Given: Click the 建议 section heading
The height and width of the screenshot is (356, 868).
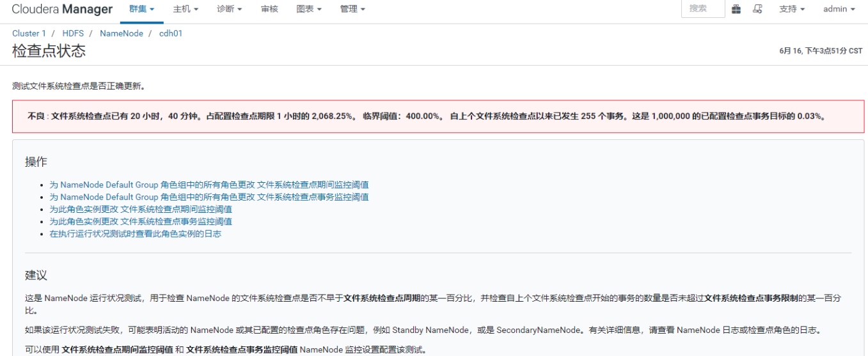Looking at the screenshot, I should [x=36, y=275].
